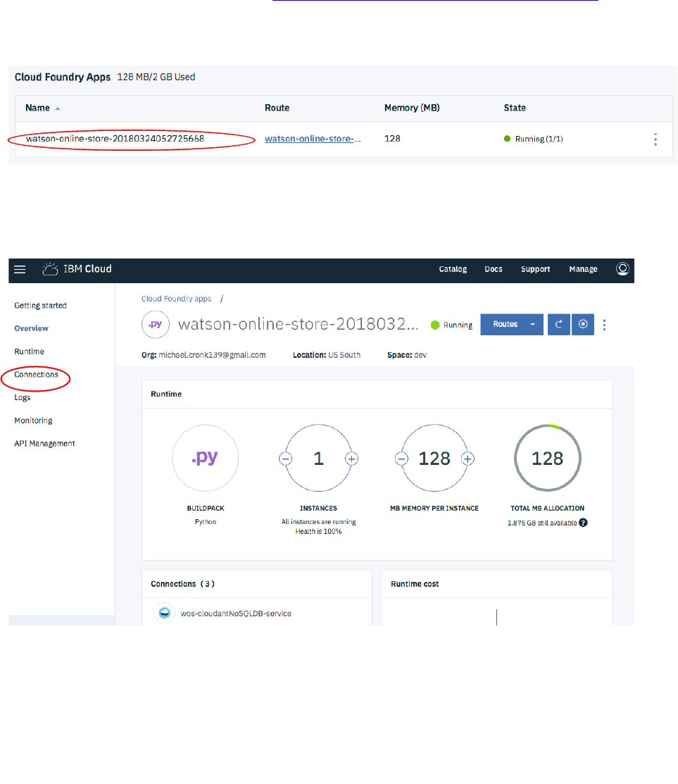Screen dimensions: 678x784
Task: Click the help icon beside 1.875 GB available
Action: click(583, 523)
